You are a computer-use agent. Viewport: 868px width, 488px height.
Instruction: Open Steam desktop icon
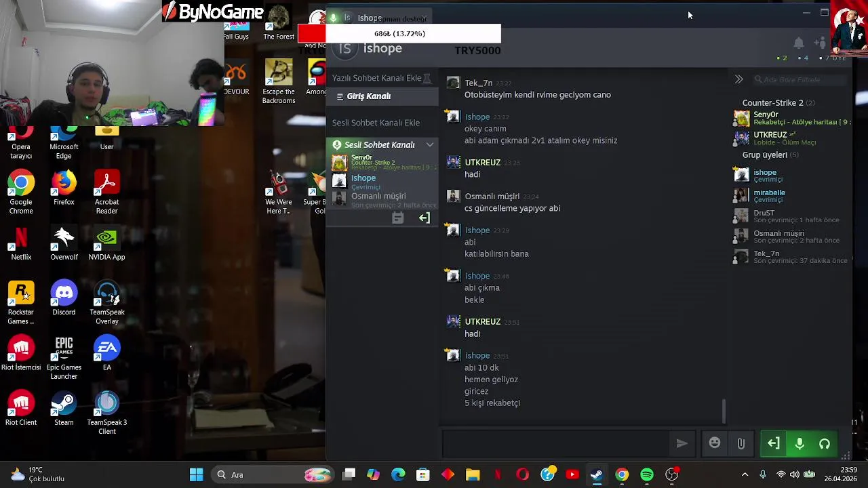click(x=64, y=409)
